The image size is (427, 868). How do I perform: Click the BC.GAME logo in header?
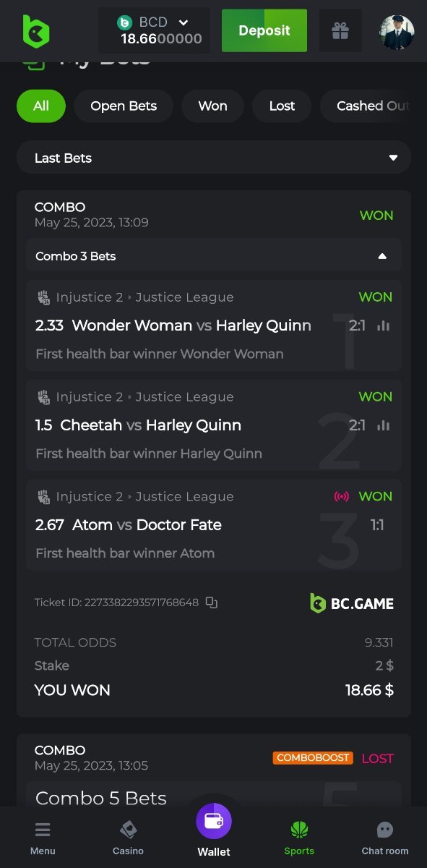coord(36,31)
